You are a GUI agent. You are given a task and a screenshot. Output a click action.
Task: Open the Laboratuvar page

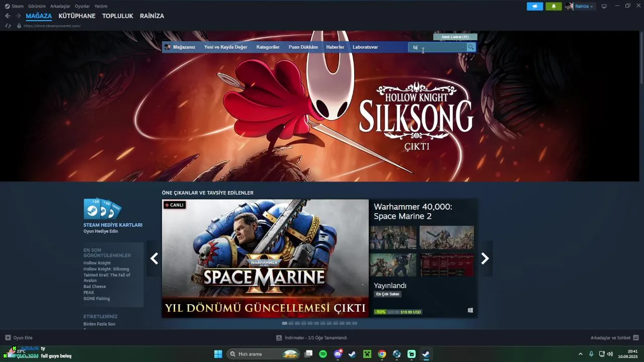tap(365, 47)
